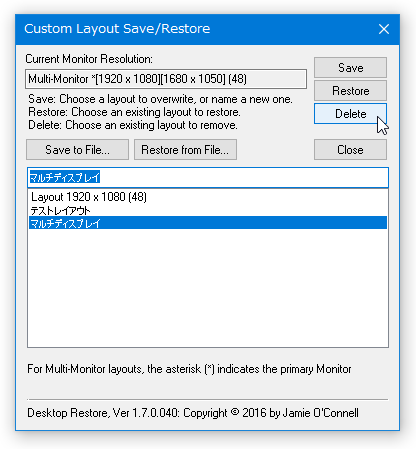Open the Save to File... dialog

(77, 150)
